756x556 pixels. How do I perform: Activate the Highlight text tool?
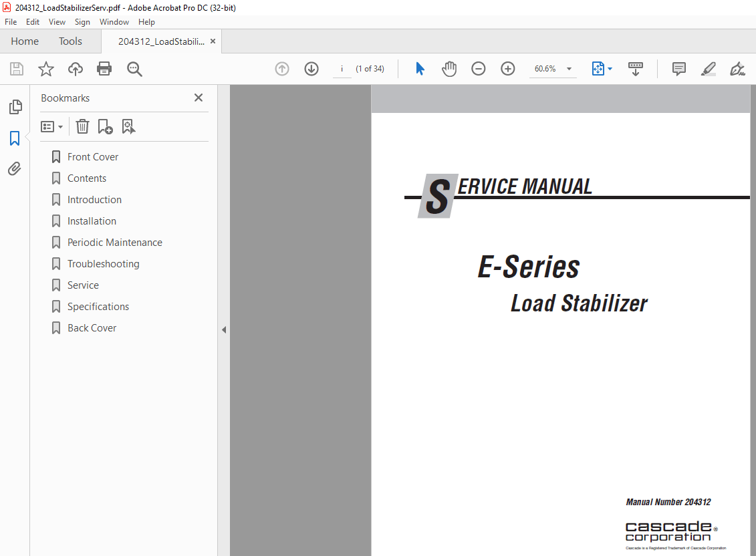click(708, 68)
